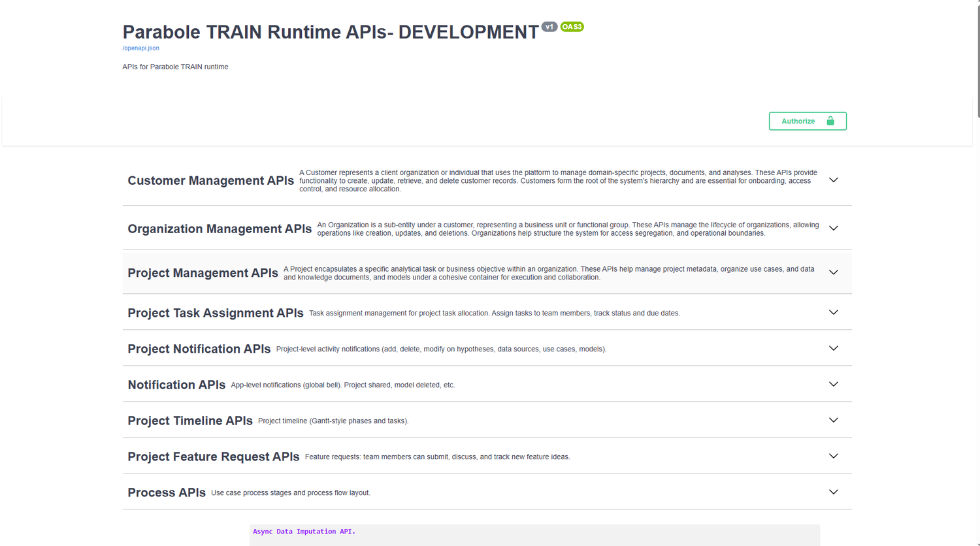This screenshot has height=546, width=980.
Task: Open the Process APIs heading
Action: click(167, 493)
